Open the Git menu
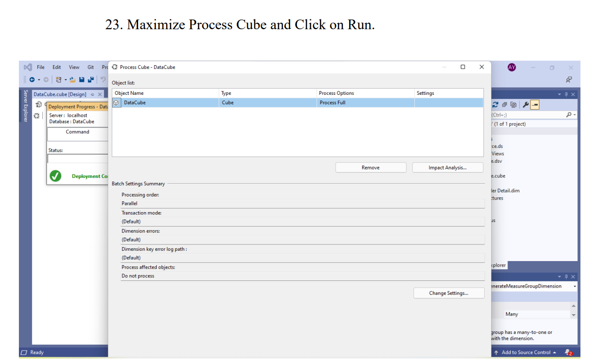Viewport: 589px width, 364px height. [90, 67]
